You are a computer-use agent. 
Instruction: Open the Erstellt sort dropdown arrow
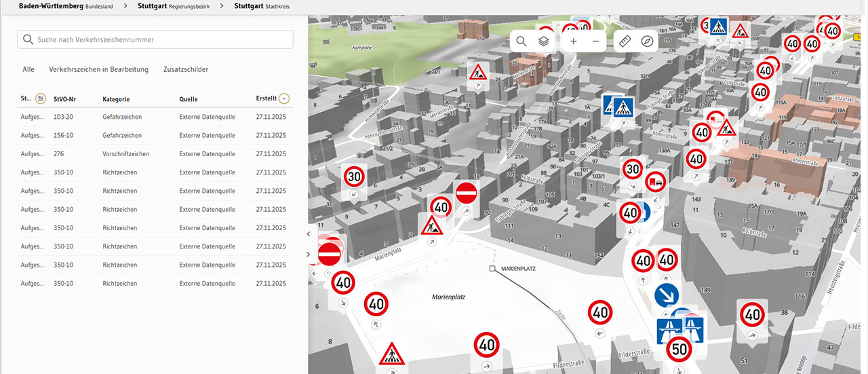point(284,98)
